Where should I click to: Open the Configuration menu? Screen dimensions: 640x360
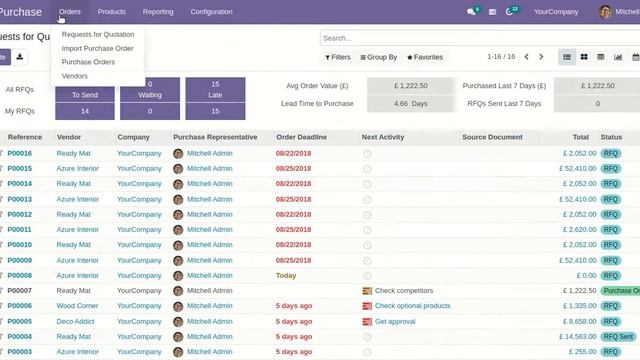211,12
